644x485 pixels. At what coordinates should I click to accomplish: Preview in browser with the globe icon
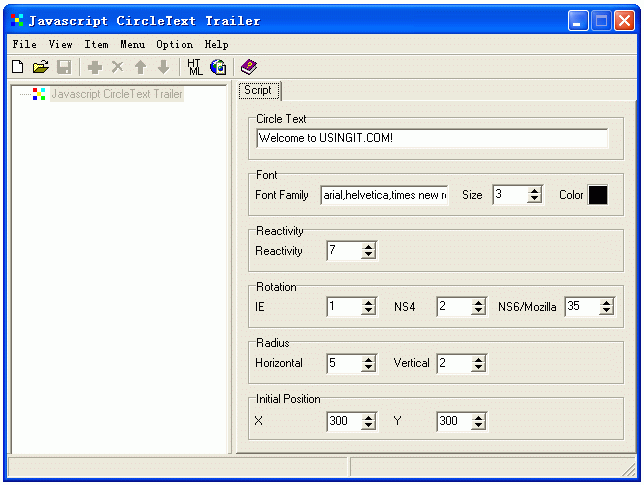pos(218,67)
